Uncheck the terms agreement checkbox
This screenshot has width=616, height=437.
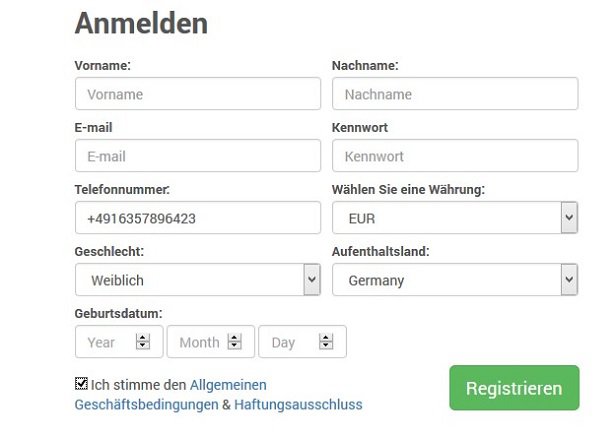[x=81, y=384]
